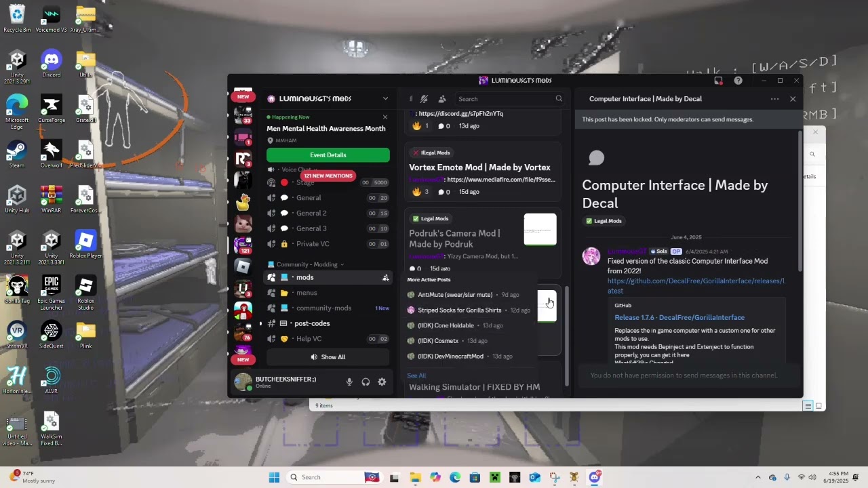Close the Computer Interface thread panel
Image resolution: width=868 pixels, height=488 pixels.
tap(793, 99)
